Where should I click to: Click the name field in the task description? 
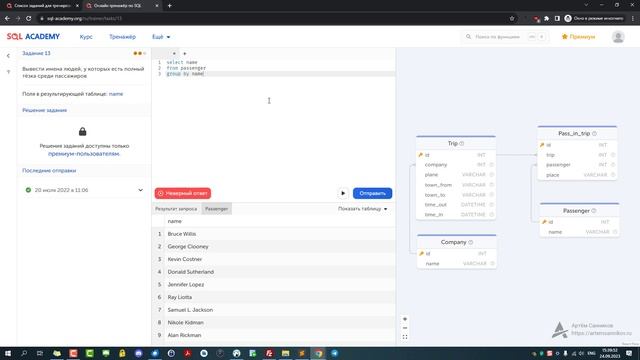116,94
